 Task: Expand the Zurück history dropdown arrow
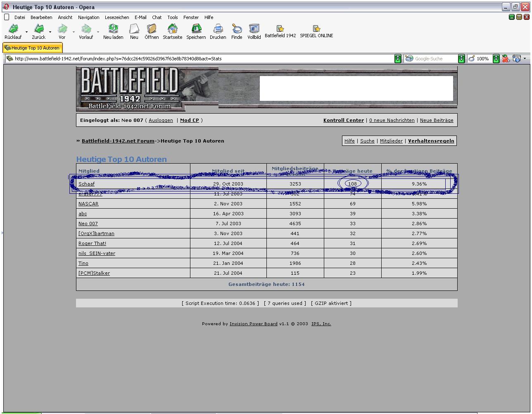50,32
